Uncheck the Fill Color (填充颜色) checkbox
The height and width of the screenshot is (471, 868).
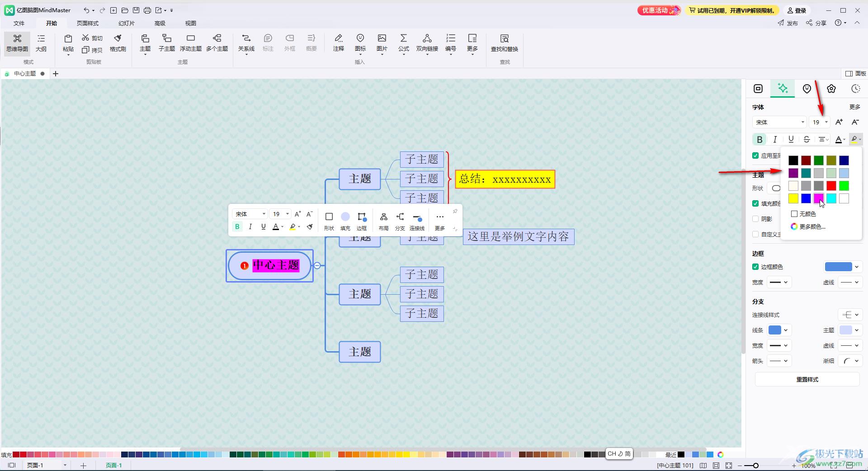point(755,203)
